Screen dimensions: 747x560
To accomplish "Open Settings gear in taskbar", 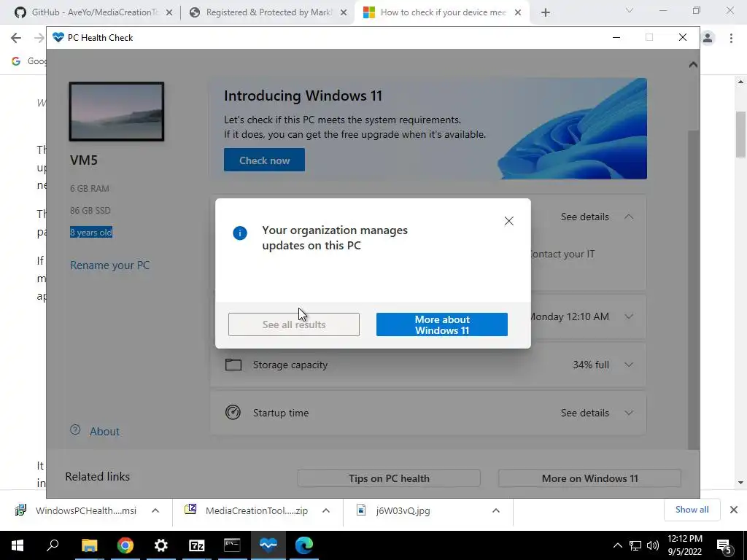I will (x=161, y=545).
